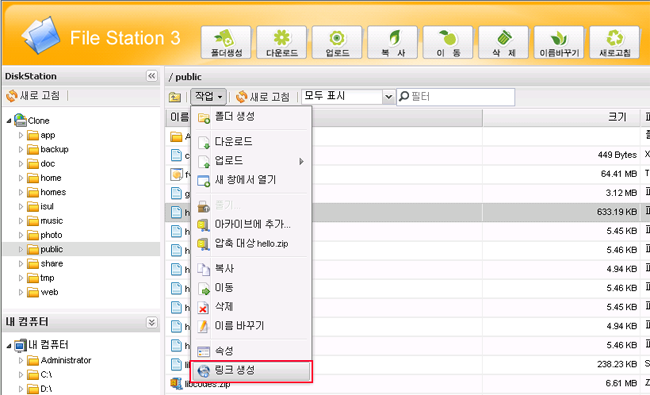Collapse the 내 컴퓨터 tree root node

pos(9,345)
